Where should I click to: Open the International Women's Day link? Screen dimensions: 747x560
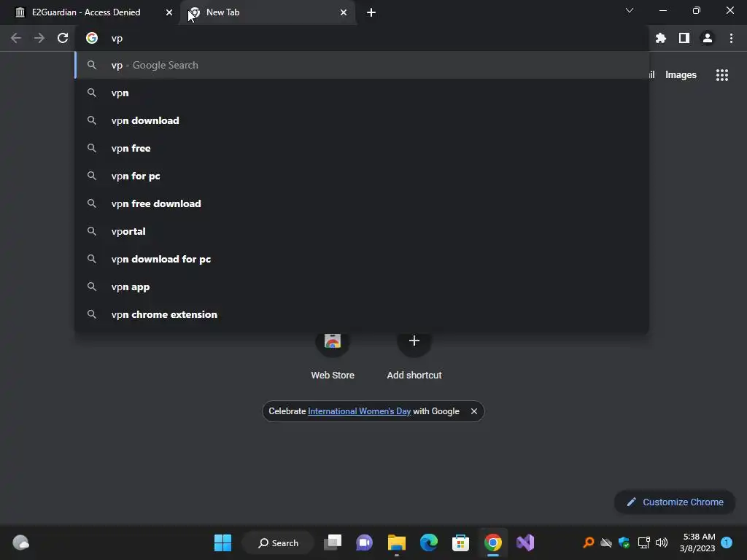359,411
